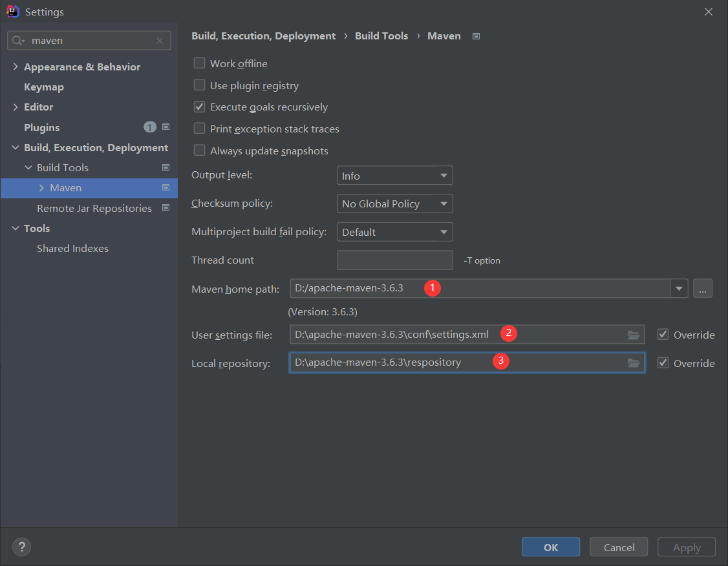Enable Work offline checkbox

click(x=199, y=63)
